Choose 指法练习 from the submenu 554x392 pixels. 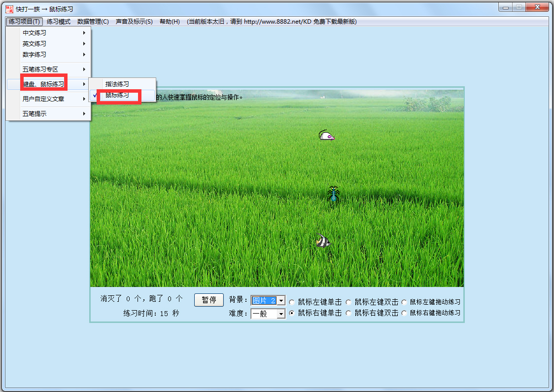(x=117, y=84)
